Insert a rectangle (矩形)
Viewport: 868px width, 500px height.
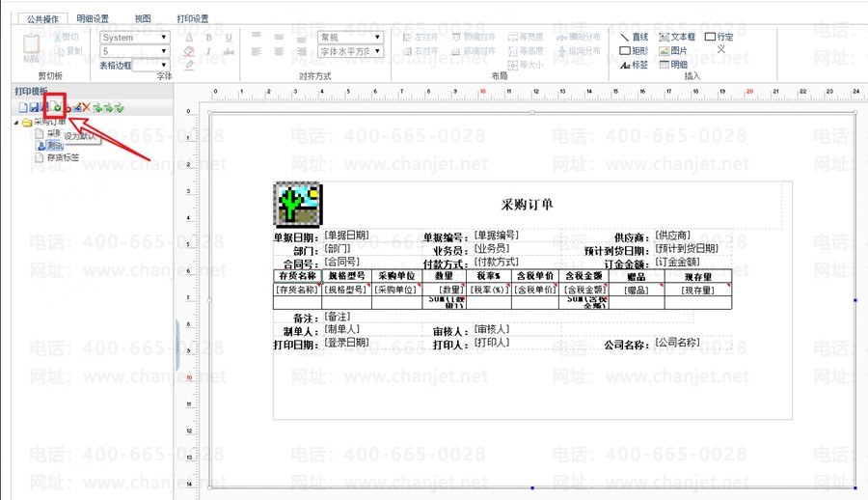click(634, 51)
